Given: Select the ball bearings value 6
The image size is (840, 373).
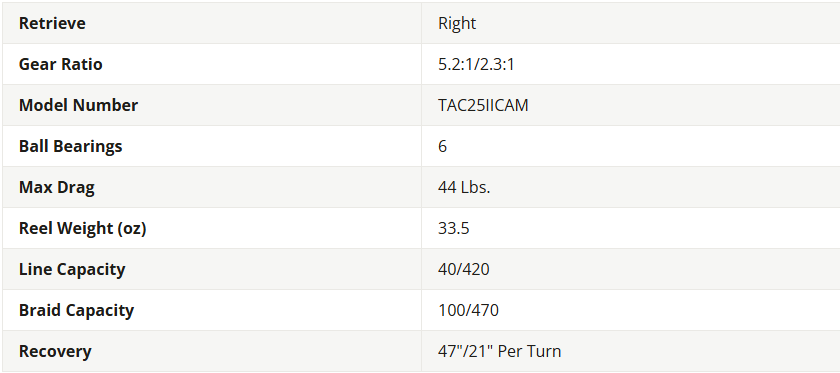Looking at the screenshot, I should point(442,146).
